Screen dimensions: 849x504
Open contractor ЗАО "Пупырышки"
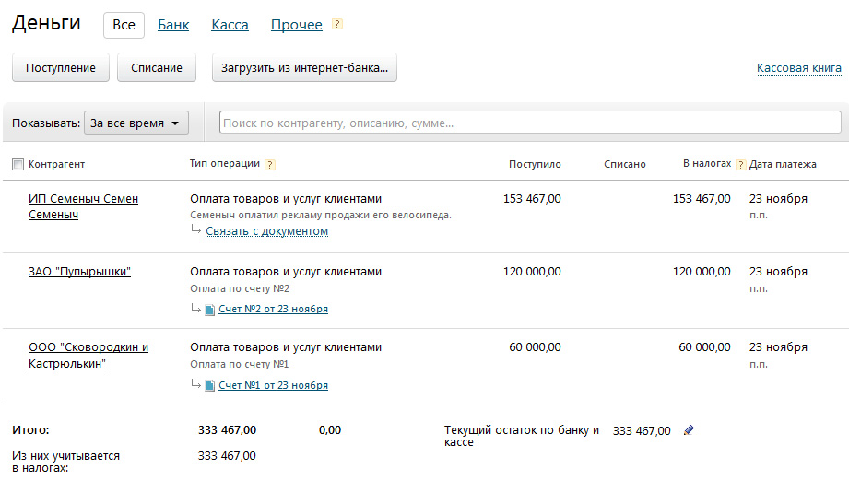[79, 272]
